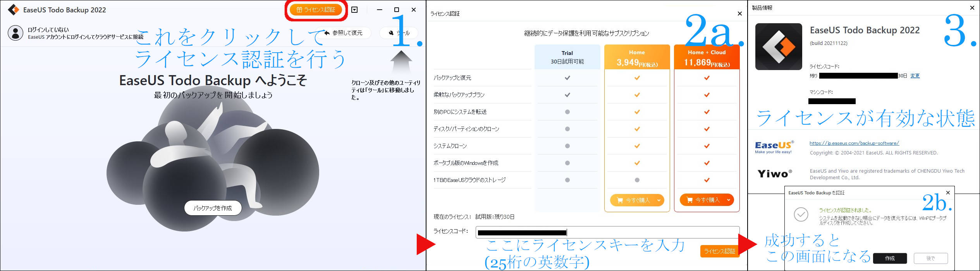
Task: Click into the ライセンスコード input field
Action: [x=607, y=232]
